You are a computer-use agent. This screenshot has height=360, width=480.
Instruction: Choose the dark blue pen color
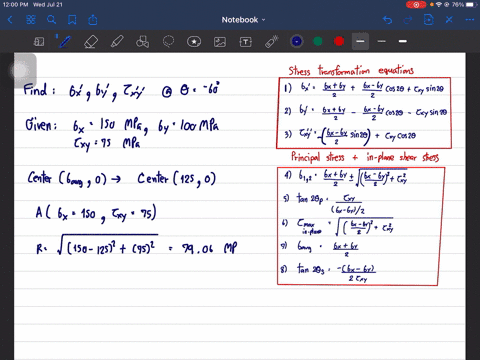point(297,41)
